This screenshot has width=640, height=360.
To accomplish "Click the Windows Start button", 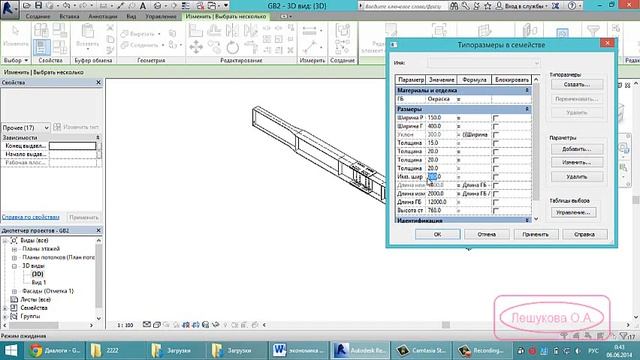I will tap(11, 350).
